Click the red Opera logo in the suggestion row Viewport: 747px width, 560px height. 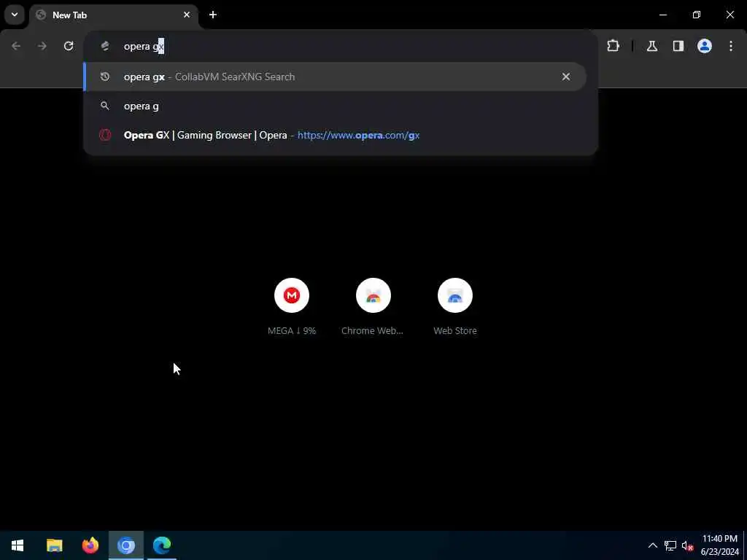pyautogui.click(x=105, y=135)
